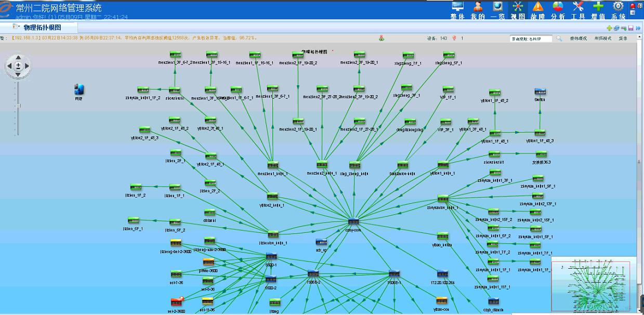Image resolution: width=644 pixels, height=315 pixels.
Task: Select the orange ybao-core node
Action: (x=442, y=300)
